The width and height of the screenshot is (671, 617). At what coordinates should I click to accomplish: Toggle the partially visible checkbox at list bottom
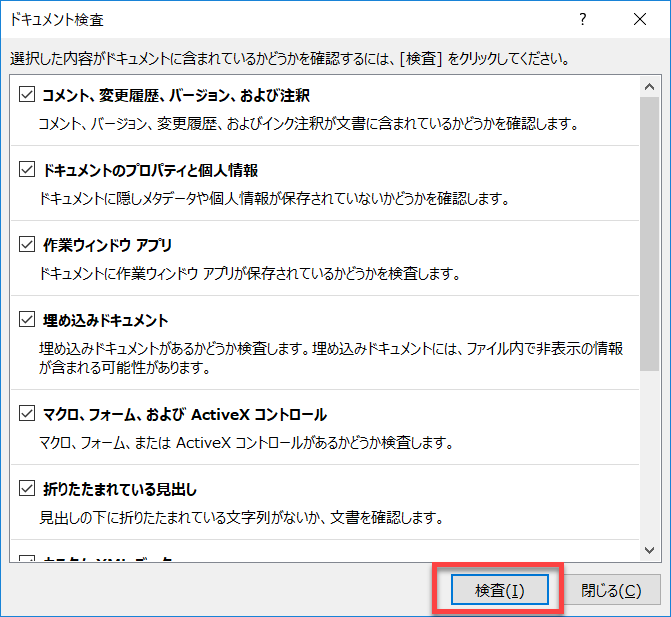coord(27,560)
